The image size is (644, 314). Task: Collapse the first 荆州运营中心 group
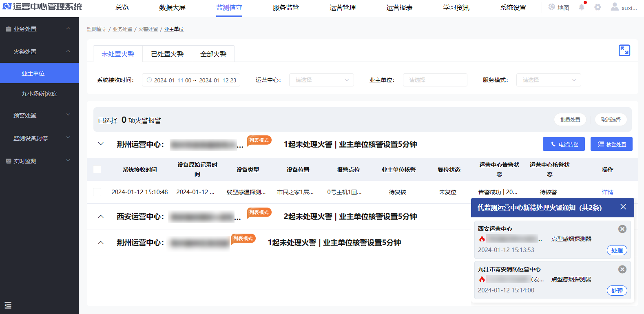tap(101, 144)
